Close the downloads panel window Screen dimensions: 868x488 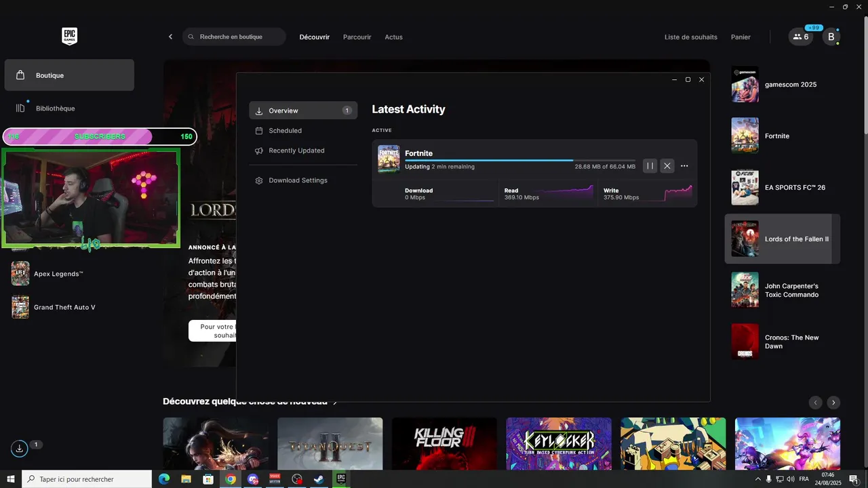tap(701, 80)
